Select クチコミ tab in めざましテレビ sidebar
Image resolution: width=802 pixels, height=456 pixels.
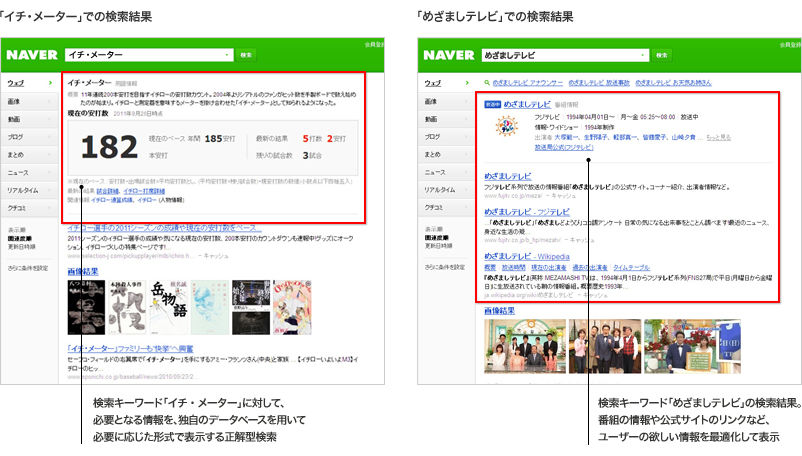(x=446, y=208)
